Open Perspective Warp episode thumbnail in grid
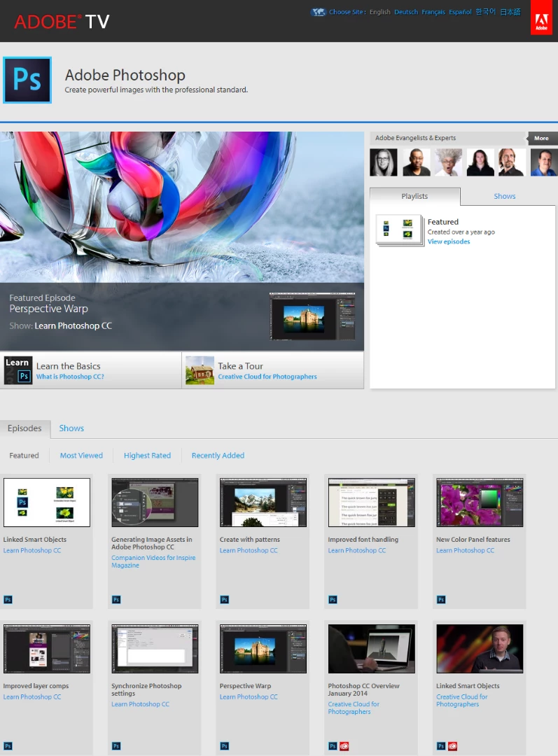This screenshot has height=756, width=558. point(263,649)
